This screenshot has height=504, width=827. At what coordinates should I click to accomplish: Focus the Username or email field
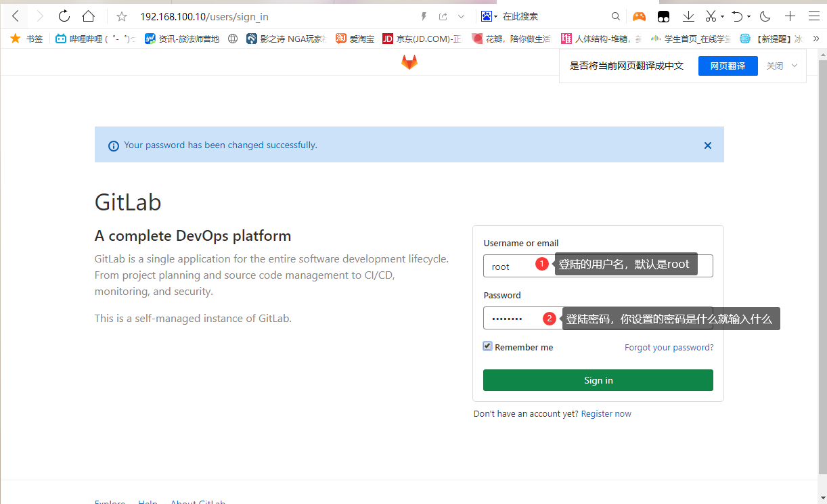(598, 266)
